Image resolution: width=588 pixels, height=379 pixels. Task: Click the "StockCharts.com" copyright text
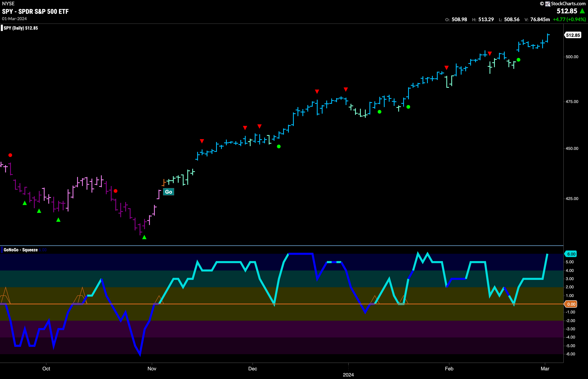coord(568,4)
